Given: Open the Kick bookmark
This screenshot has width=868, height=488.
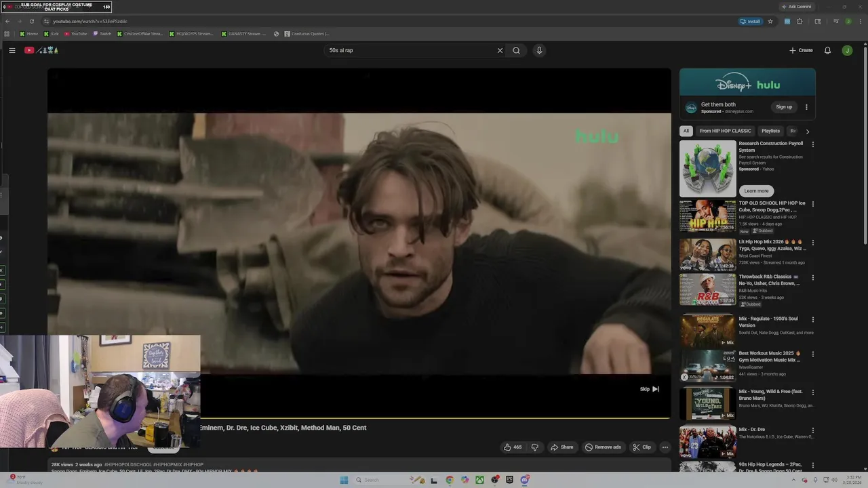Looking at the screenshot, I should pos(52,33).
